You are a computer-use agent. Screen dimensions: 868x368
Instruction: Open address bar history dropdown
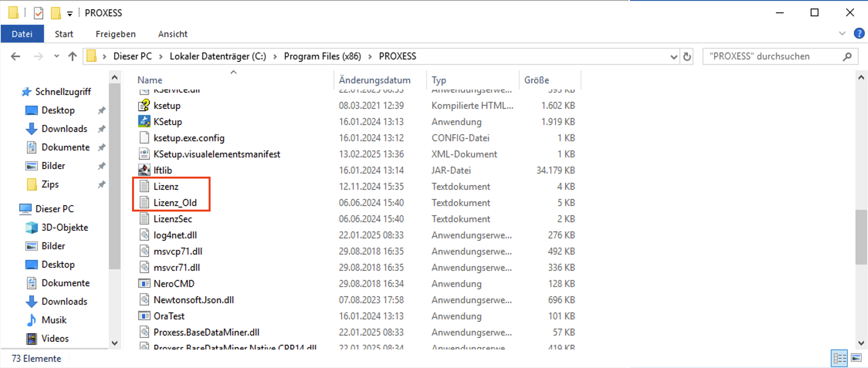674,57
